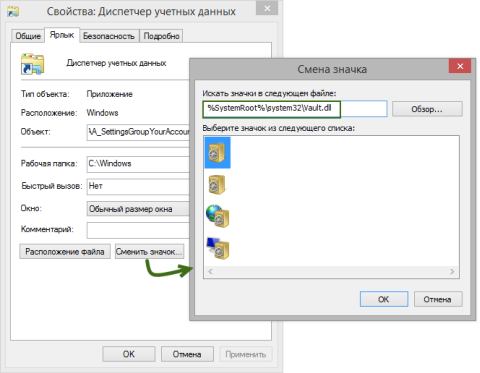Open the Подробно tab
The image size is (480, 373).
(x=161, y=36)
